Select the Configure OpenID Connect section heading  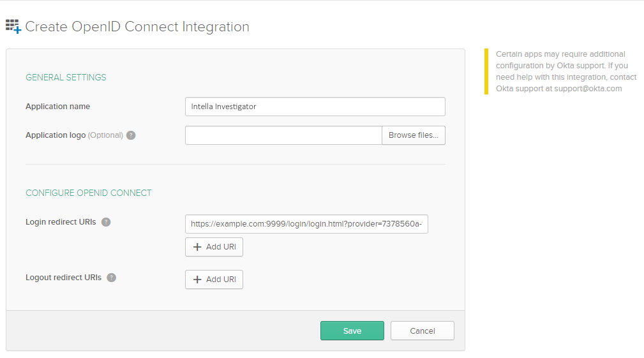coord(88,193)
